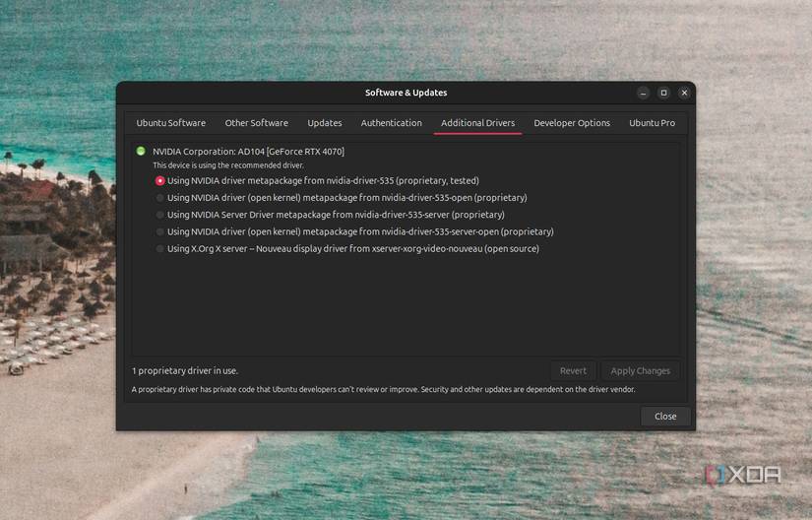Click the window close X icon

(x=684, y=94)
